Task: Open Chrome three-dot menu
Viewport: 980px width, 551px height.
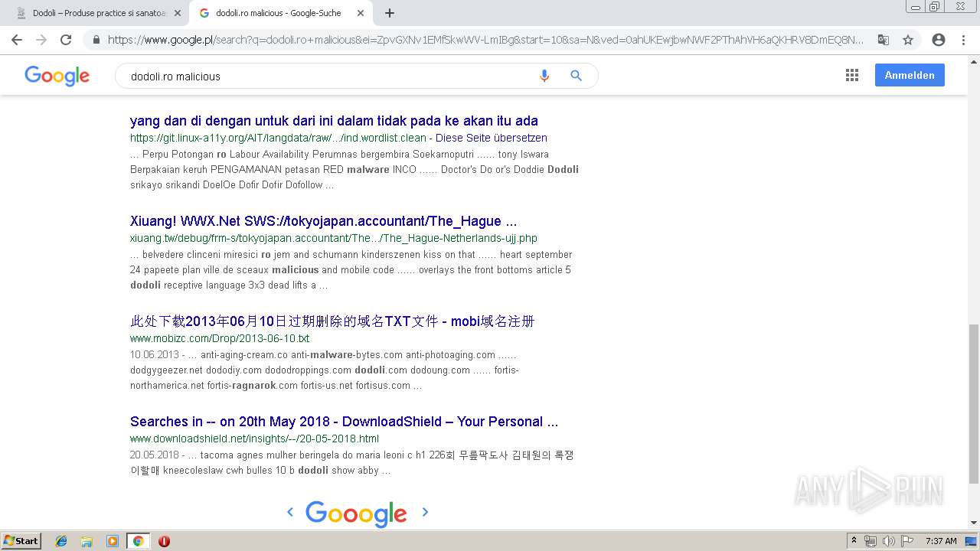Action: [x=963, y=40]
